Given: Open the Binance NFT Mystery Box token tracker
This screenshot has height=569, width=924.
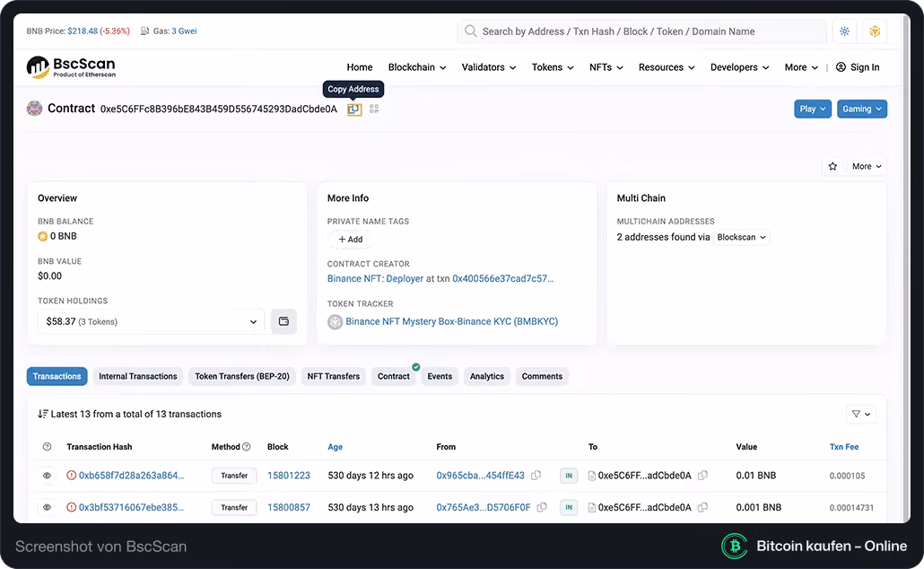Looking at the screenshot, I should point(451,321).
